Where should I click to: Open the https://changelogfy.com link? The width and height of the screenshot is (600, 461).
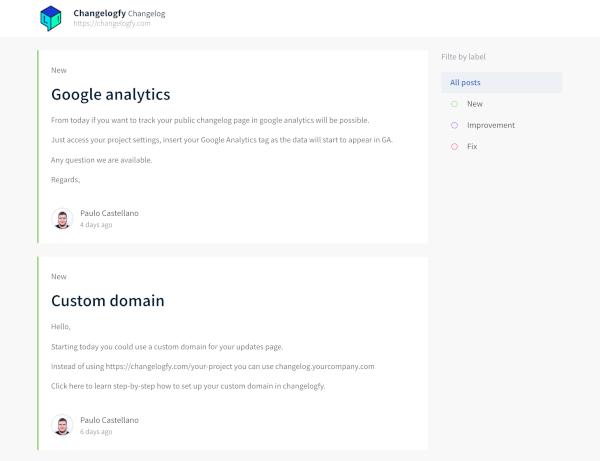pos(112,23)
